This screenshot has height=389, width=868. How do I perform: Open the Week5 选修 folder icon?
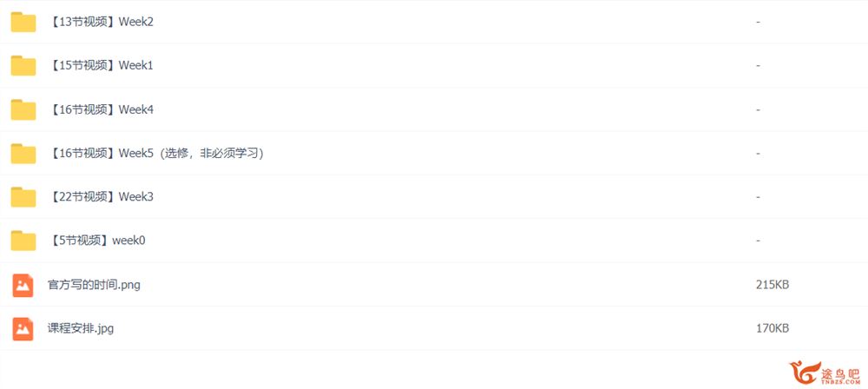coord(23,154)
